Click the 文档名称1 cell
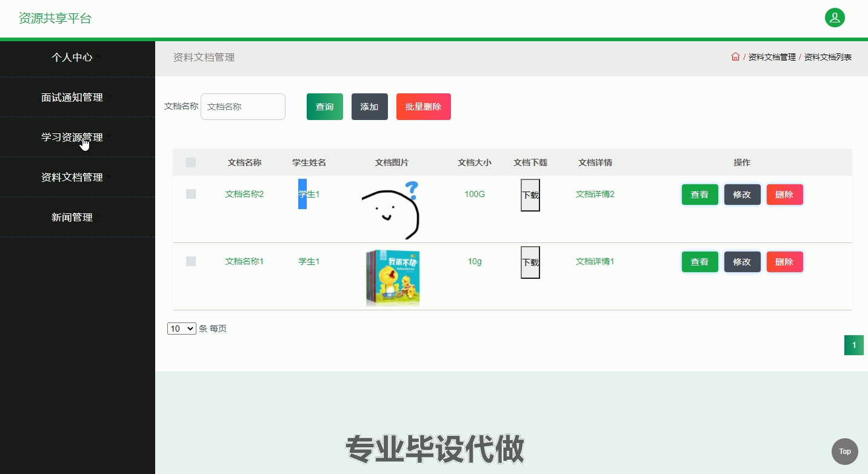Viewport: 868px width, 474px height. tap(244, 261)
